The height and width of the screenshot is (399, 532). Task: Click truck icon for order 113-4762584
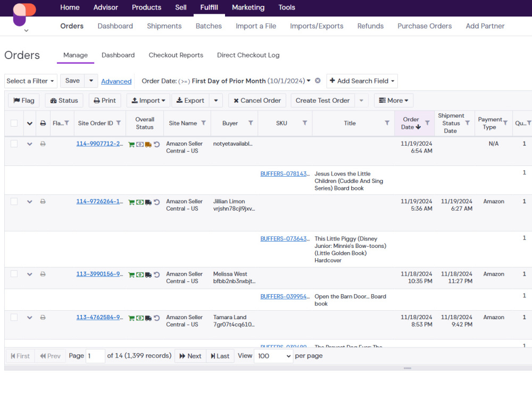(148, 318)
